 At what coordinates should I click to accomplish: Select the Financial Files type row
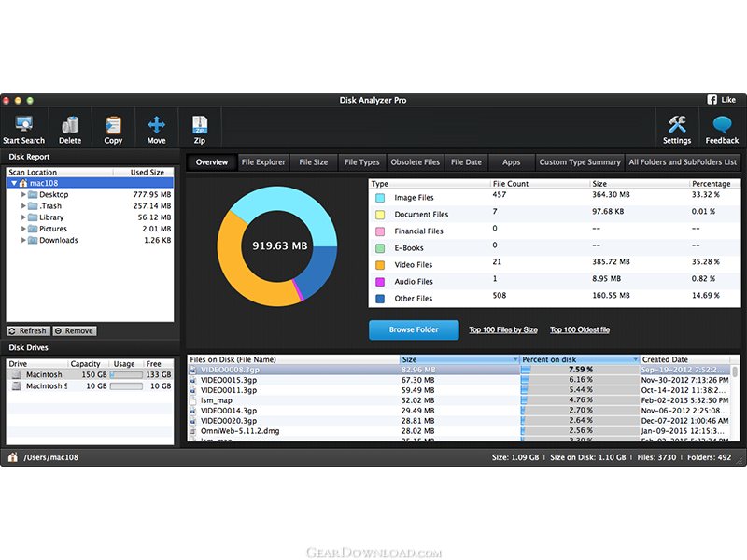tap(555, 231)
